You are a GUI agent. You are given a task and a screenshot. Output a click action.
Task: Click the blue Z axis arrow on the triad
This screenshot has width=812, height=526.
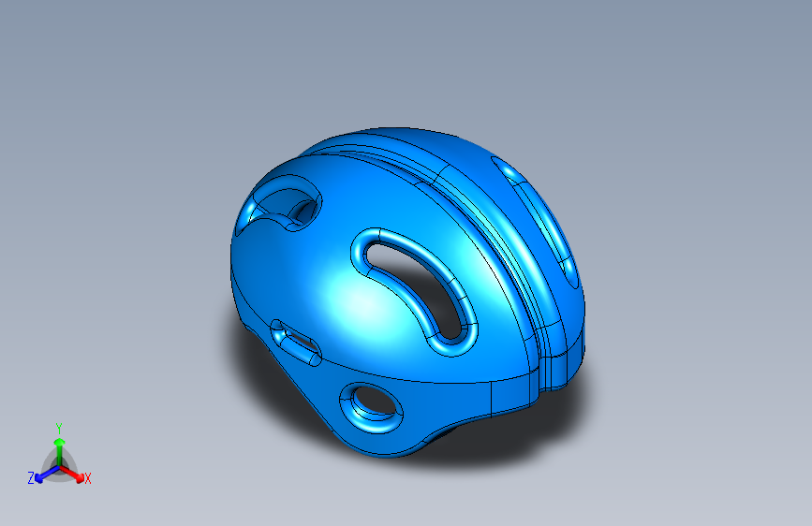click(x=46, y=475)
